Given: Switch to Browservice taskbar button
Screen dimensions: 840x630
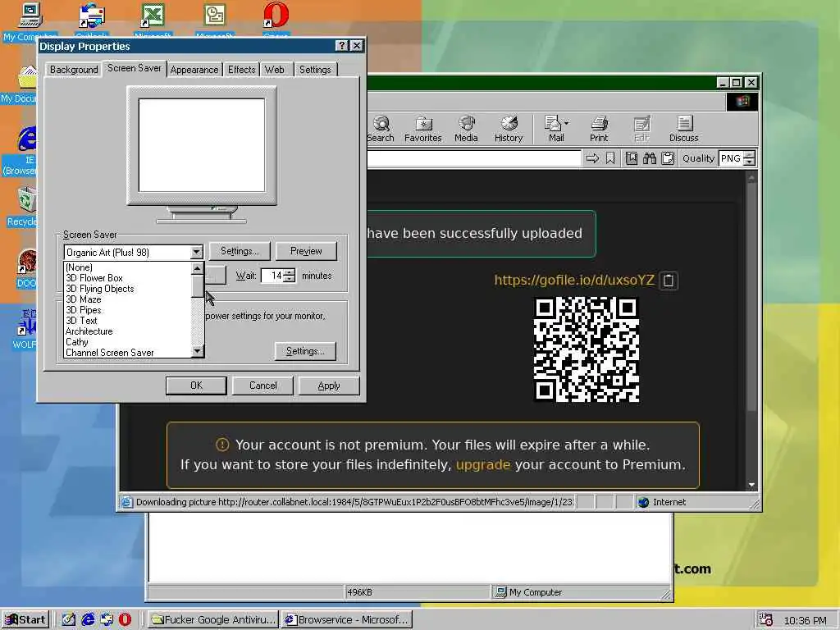Looking at the screenshot, I should (x=348, y=620).
